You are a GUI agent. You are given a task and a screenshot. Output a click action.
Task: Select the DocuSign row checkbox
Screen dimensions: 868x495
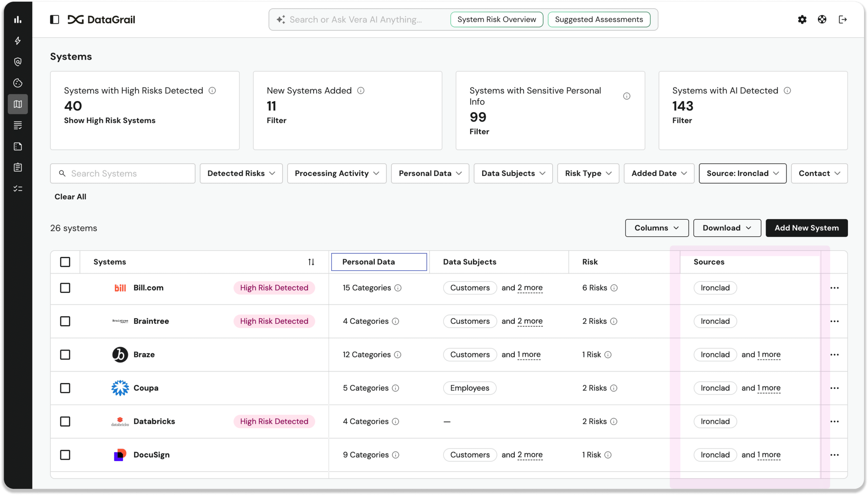65,455
